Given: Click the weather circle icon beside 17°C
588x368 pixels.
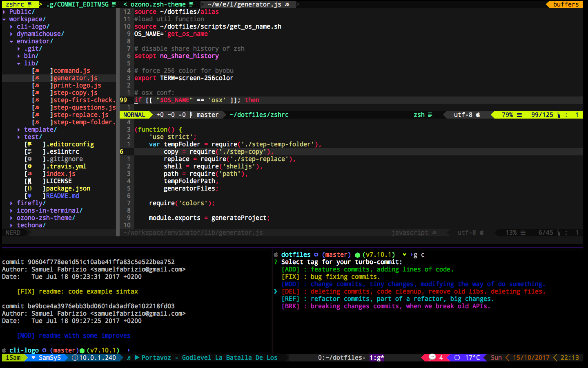Looking at the screenshot, I should (x=457, y=358).
